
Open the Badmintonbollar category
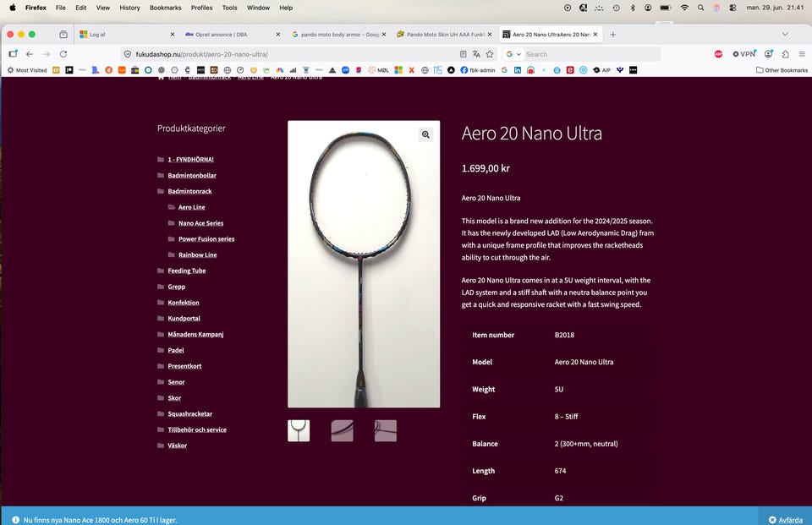(x=192, y=176)
